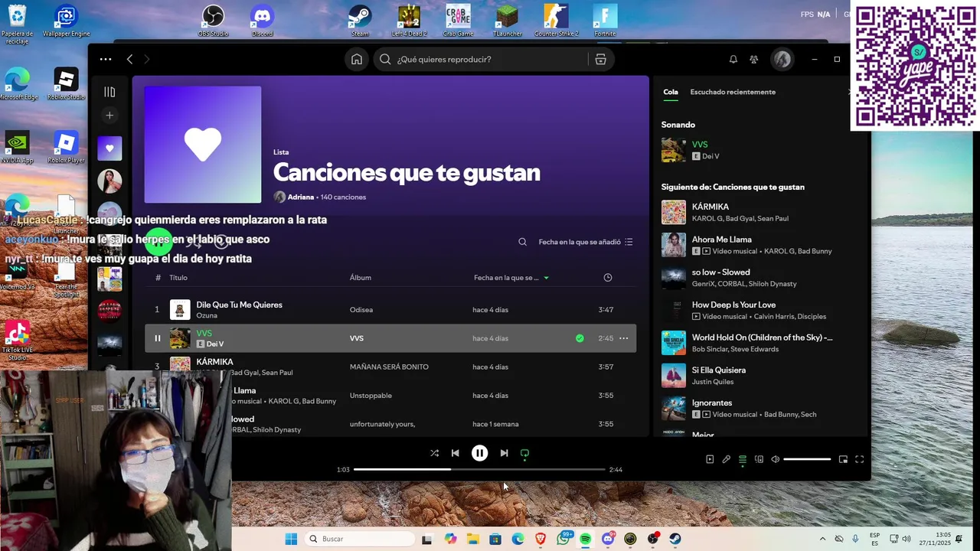The height and width of the screenshot is (551, 980).
Task: Open Adriana profile link
Action: [301, 197]
